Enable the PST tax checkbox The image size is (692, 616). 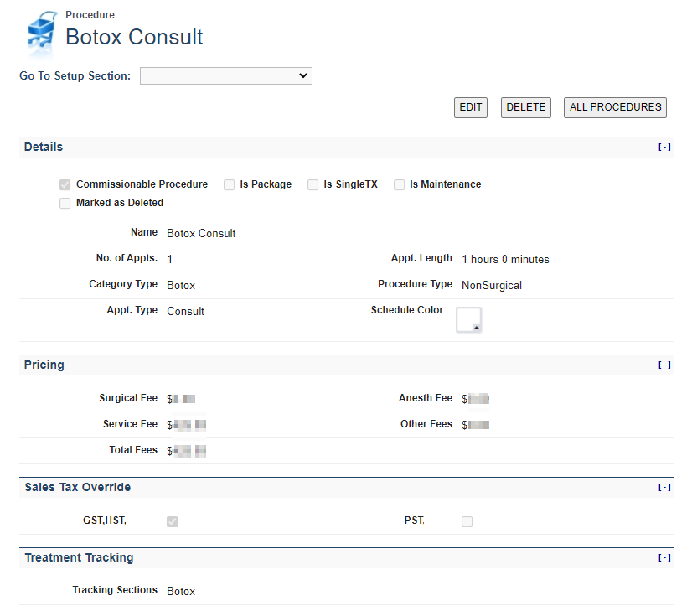tap(467, 521)
